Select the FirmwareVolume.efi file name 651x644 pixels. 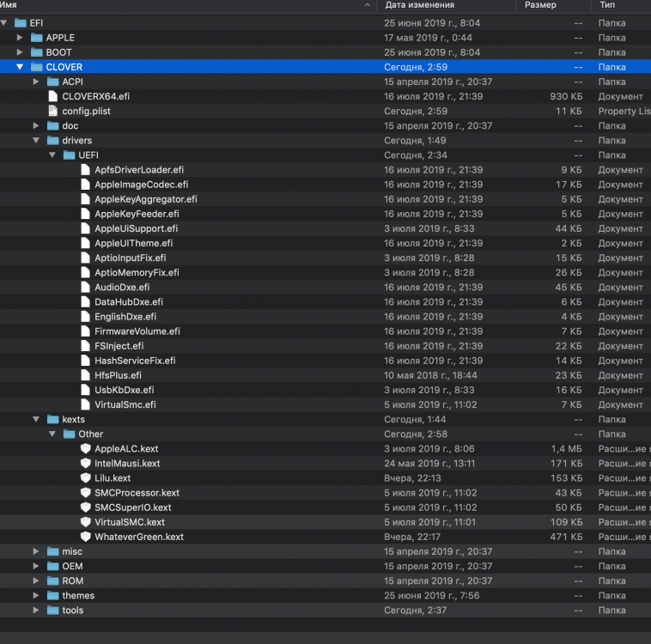(137, 331)
